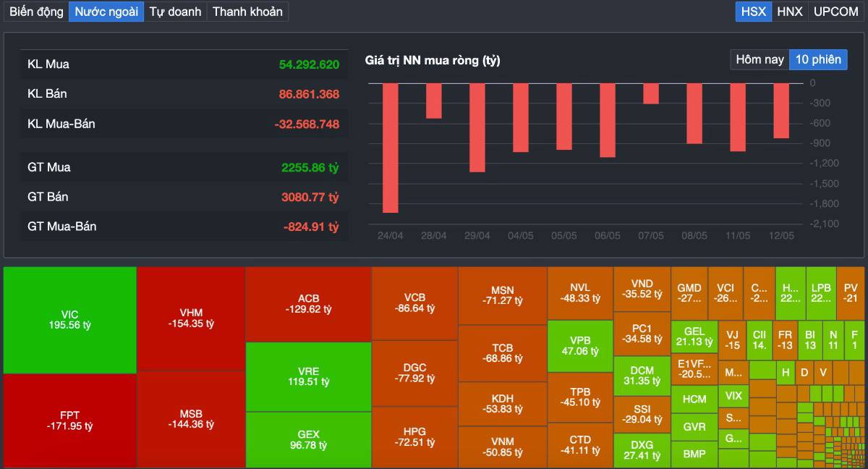Click the KL Mua value 54.292.620

tap(309, 64)
